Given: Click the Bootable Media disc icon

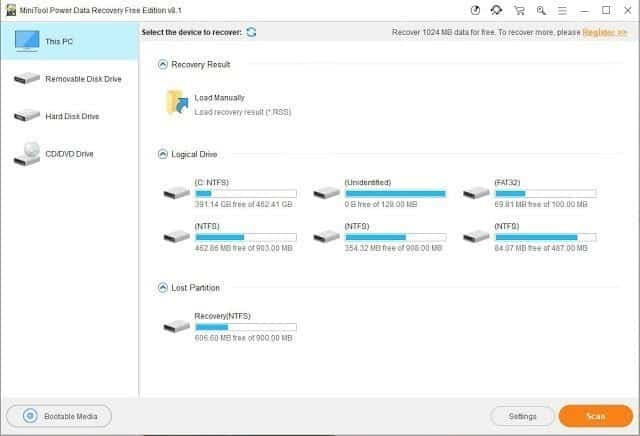Looking at the screenshot, I should 30,416.
